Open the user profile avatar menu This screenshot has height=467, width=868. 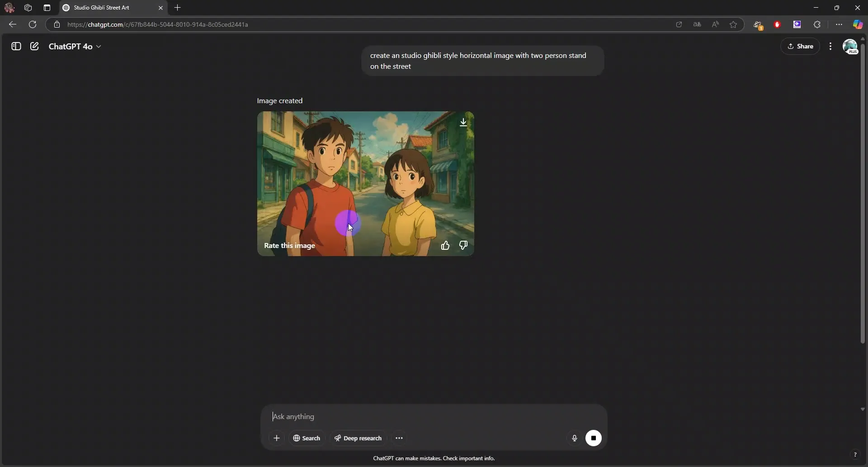[850, 46]
